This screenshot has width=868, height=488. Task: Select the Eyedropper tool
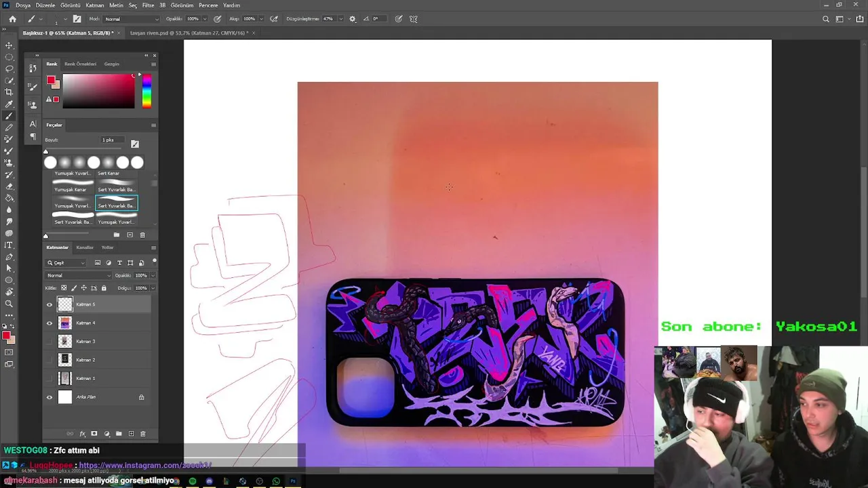click(9, 104)
